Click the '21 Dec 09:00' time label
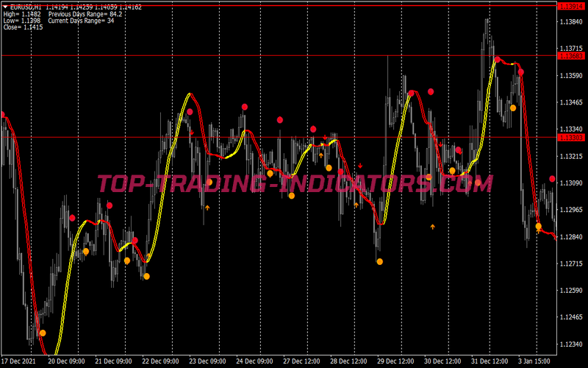588x368 pixels. [113, 361]
